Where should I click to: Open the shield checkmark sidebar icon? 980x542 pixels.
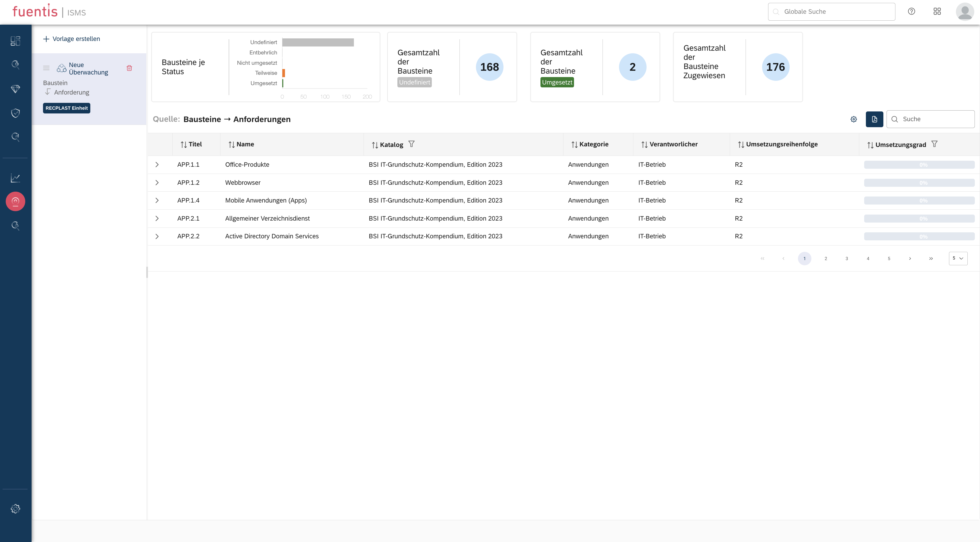click(x=15, y=113)
